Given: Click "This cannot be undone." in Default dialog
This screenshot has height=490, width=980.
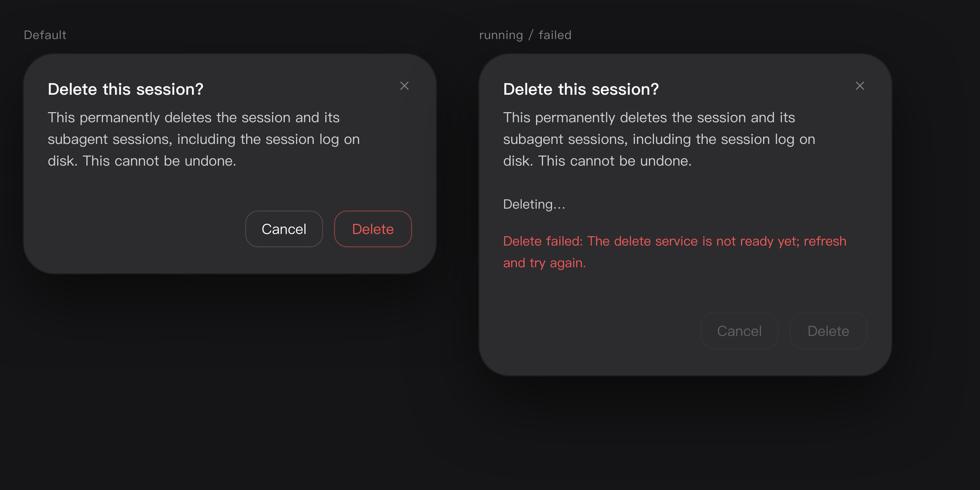Looking at the screenshot, I should point(159,161).
